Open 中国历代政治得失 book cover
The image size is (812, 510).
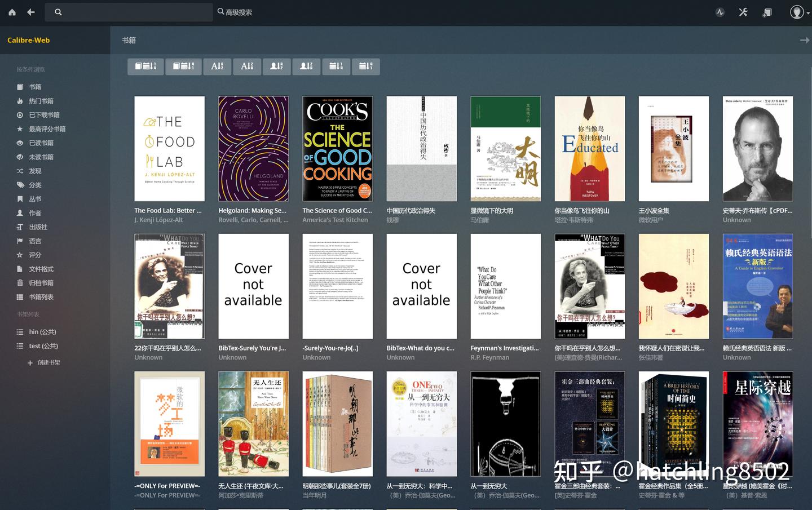pyautogui.click(x=422, y=149)
